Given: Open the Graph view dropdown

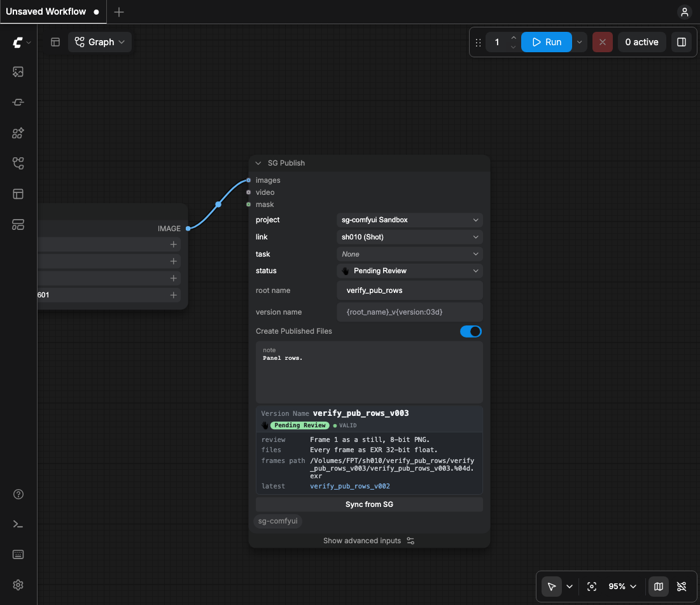Looking at the screenshot, I should click(99, 42).
